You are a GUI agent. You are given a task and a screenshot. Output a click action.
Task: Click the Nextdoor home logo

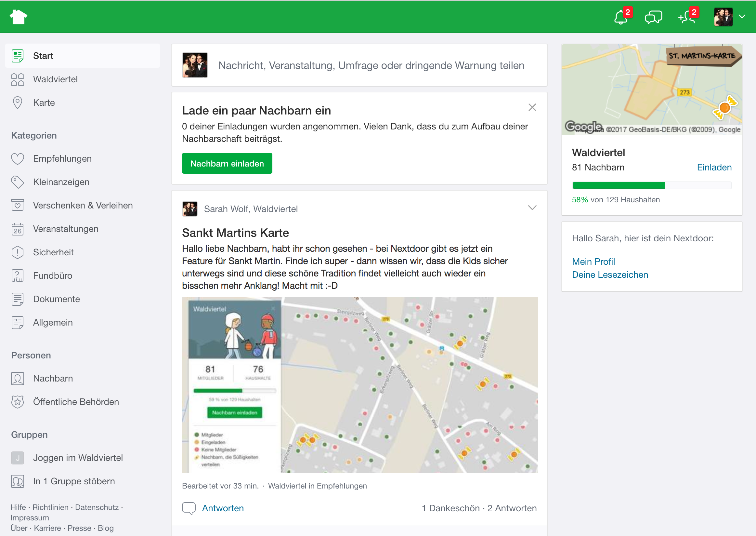click(x=19, y=17)
